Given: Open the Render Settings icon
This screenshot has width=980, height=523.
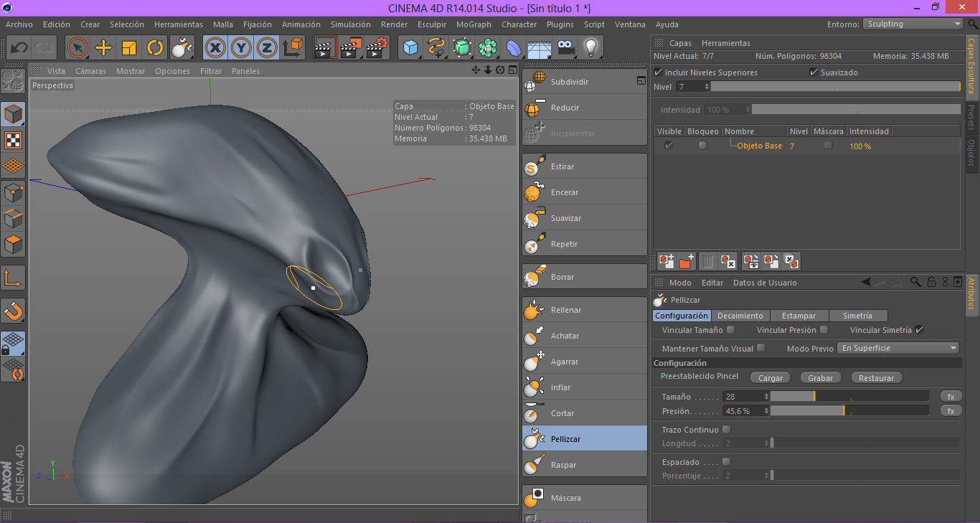Looking at the screenshot, I should 377,48.
